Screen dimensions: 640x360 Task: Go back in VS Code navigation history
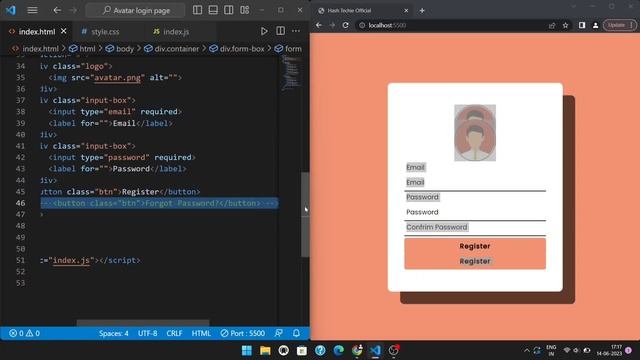[x=57, y=10]
